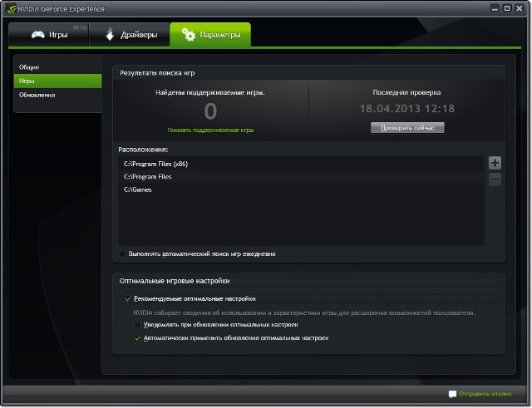Add a new location with the plus button

coord(495,163)
